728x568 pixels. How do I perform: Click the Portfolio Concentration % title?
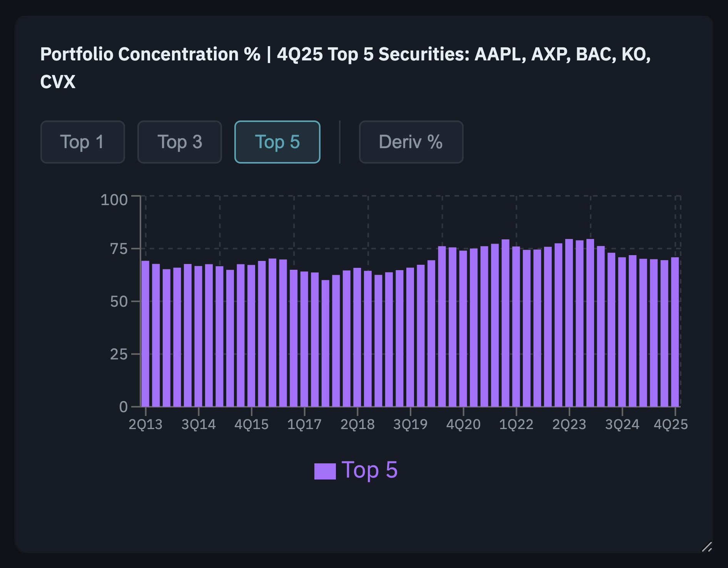(346, 68)
